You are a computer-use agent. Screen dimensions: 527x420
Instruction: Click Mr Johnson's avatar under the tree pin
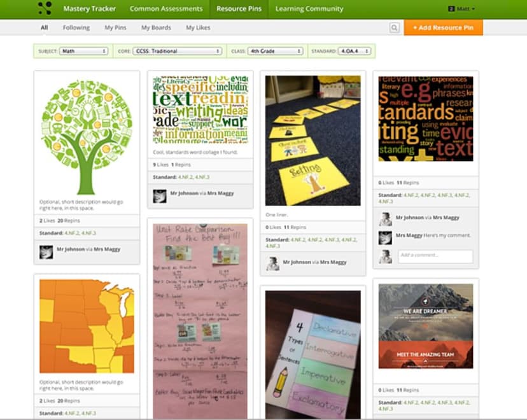click(46, 252)
